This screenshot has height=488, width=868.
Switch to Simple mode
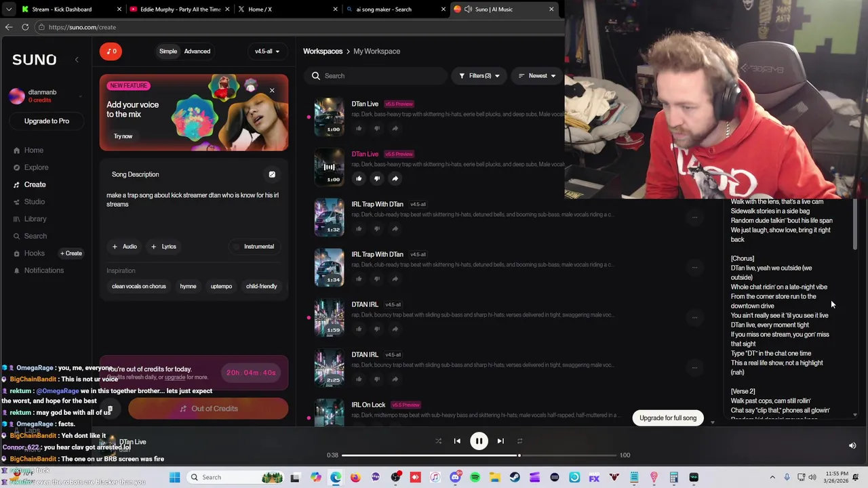pyautogui.click(x=168, y=52)
